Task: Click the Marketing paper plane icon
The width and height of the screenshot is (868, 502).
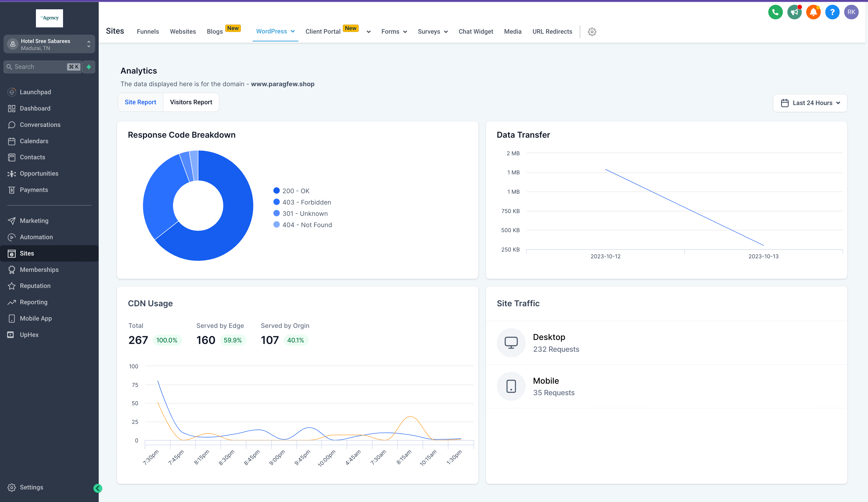Action: 12,221
